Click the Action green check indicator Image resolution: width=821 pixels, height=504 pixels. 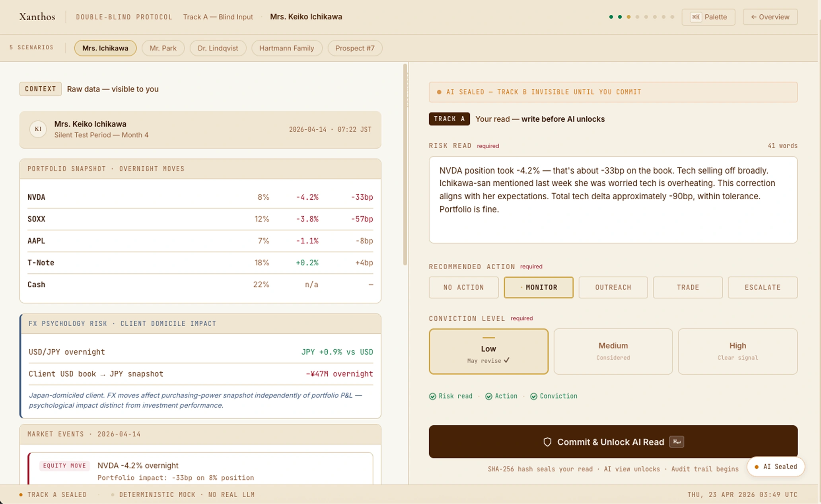pyautogui.click(x=489, y=396)
